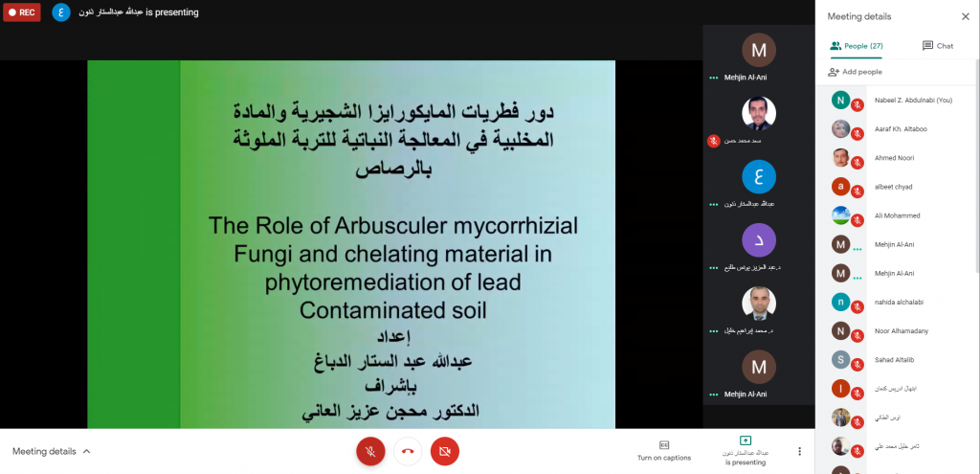Image resolution: width=980 pixels, height=474 pixels.
Task: Toggle the microphone mute button
Action: (x=370, y=451)
